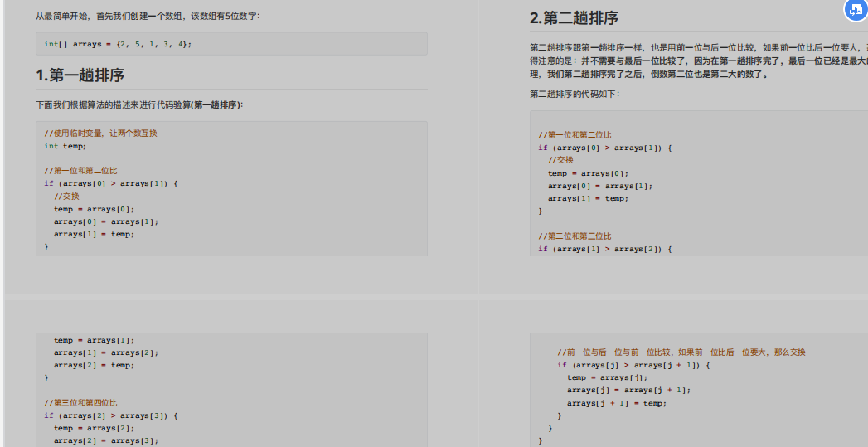The height and width of the screenshot is (447, 868).
Task: Click the code line "int[] arrays = {2, 5, 1, 3, 4};"
Action: click(118, 44)
